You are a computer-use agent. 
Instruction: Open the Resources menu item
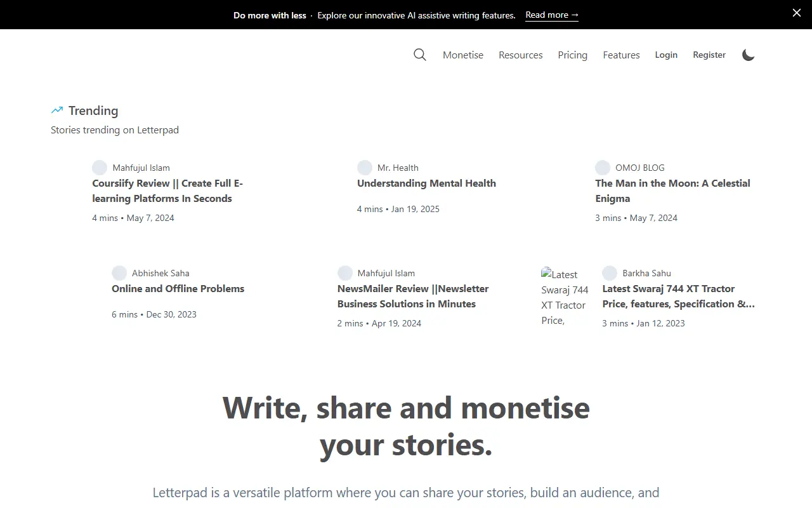[521, 55]
